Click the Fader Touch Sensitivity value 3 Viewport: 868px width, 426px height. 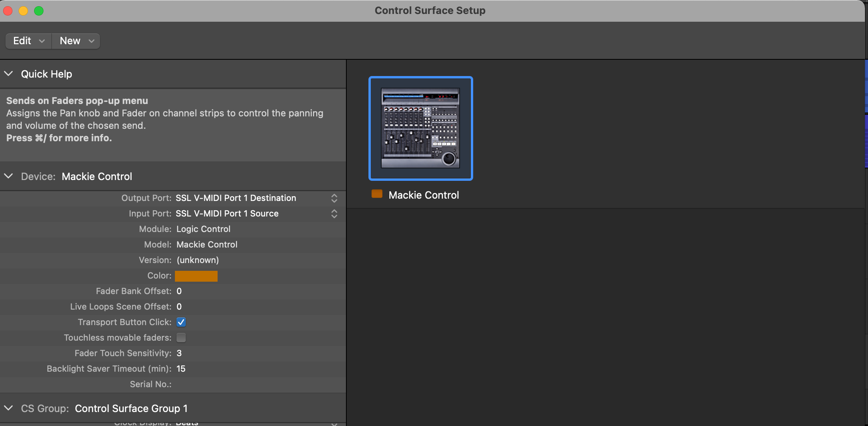point(179,353)
